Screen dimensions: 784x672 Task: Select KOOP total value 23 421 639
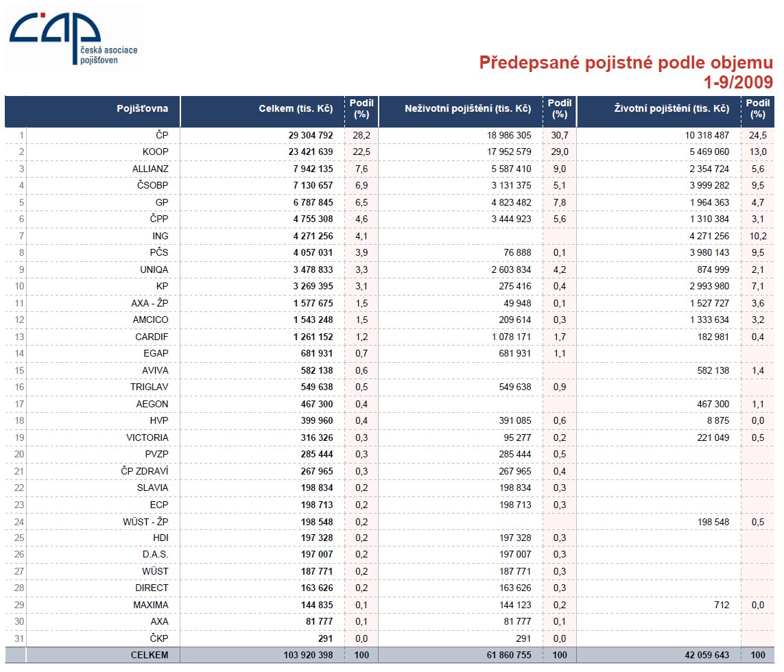[x=311, y=152]
